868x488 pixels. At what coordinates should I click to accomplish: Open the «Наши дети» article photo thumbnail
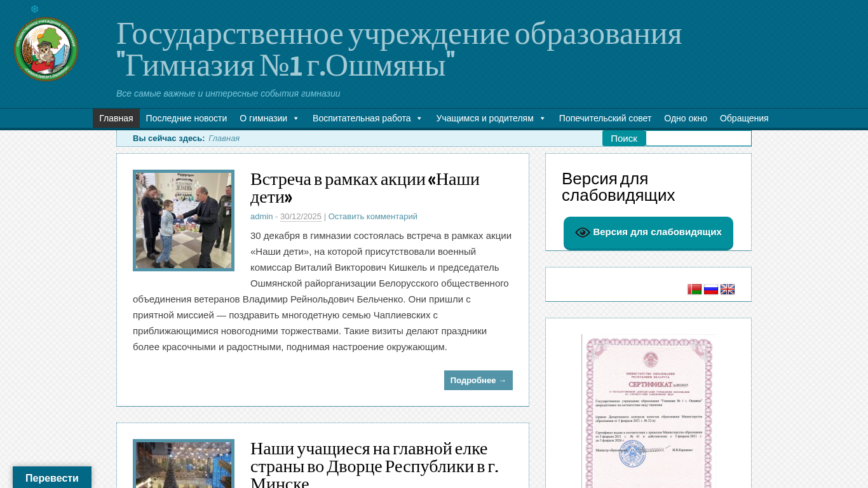click(184, 220)
